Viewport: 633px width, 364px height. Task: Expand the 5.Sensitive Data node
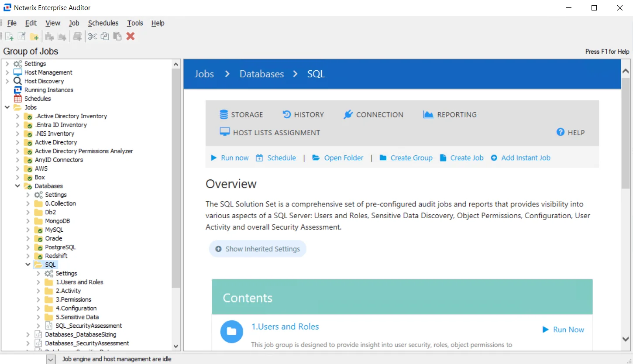pyautogui.click(x=38, y=317)
